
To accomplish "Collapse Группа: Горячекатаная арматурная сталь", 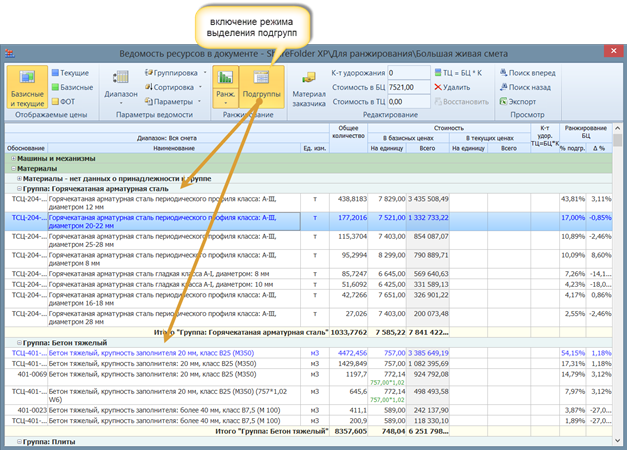I will tap(19, 188).
